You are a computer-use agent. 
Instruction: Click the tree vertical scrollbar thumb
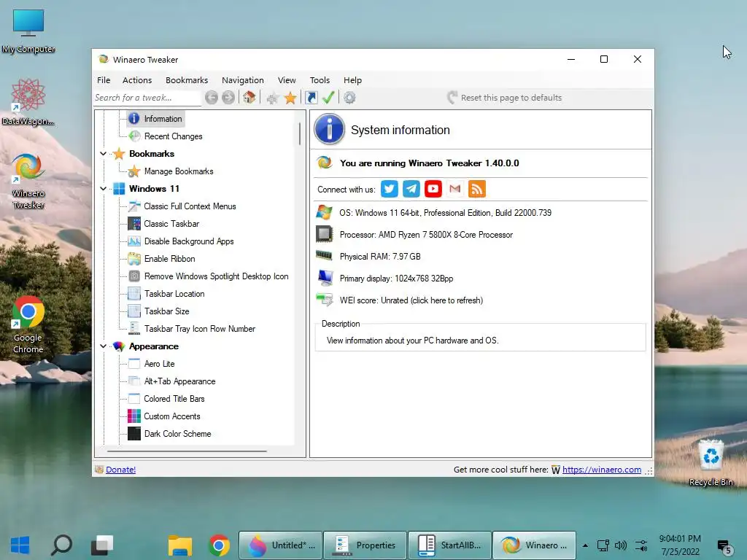coord(300,133)
